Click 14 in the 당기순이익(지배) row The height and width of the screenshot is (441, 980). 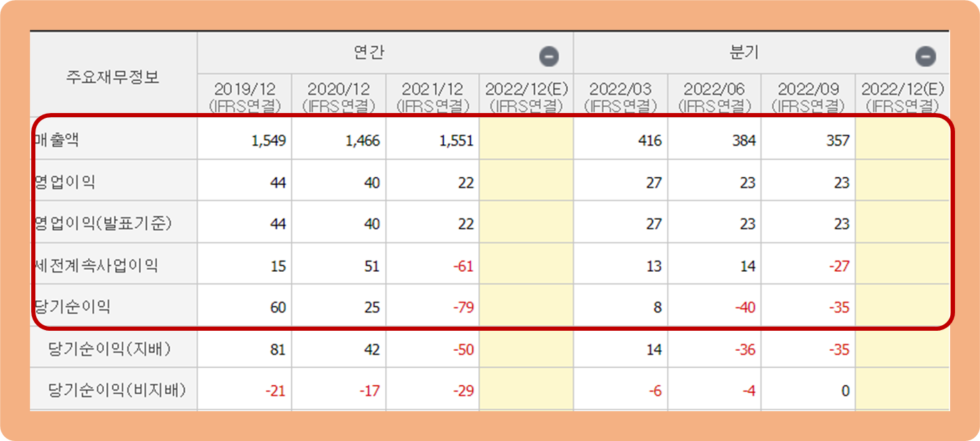654,350
